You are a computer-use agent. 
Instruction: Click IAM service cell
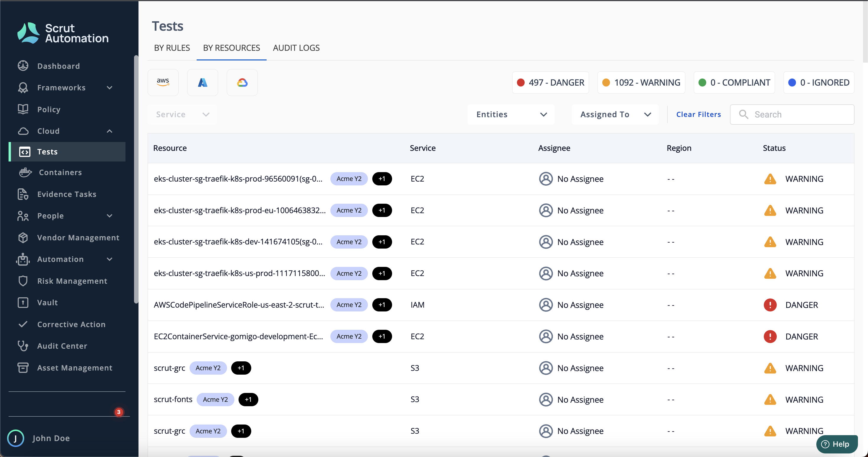click(417, 305)
